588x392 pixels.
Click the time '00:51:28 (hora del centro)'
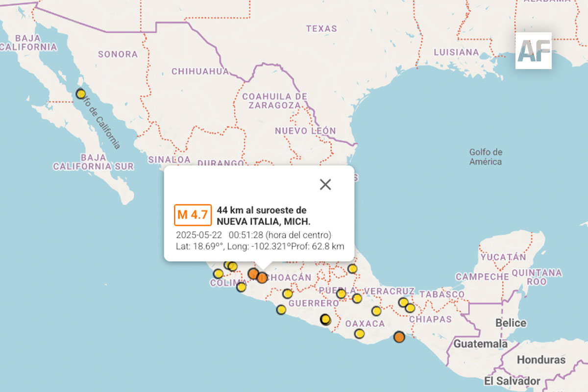[280, 235]
